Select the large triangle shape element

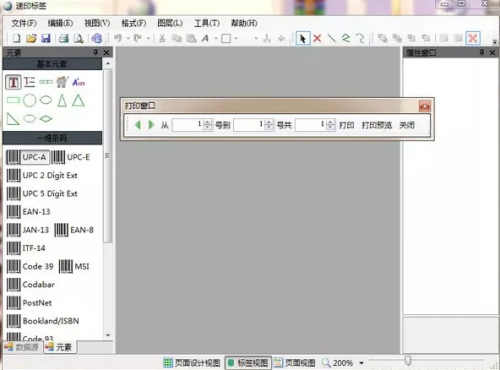pos(78,100)
